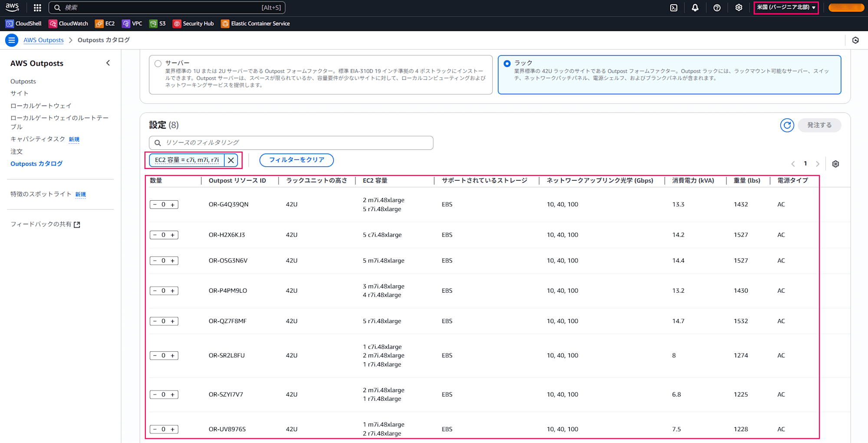Click the フィルターをクリア button
Image resolution: width=868 pixels, height=443 pixels.
[x=296, y=160]
